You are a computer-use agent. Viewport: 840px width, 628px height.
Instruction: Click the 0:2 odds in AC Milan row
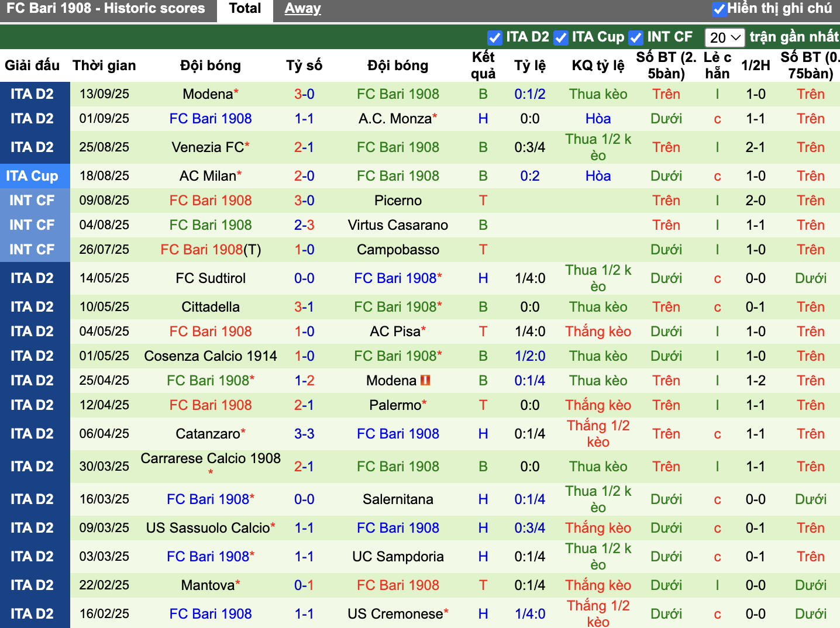pos(530,176)
